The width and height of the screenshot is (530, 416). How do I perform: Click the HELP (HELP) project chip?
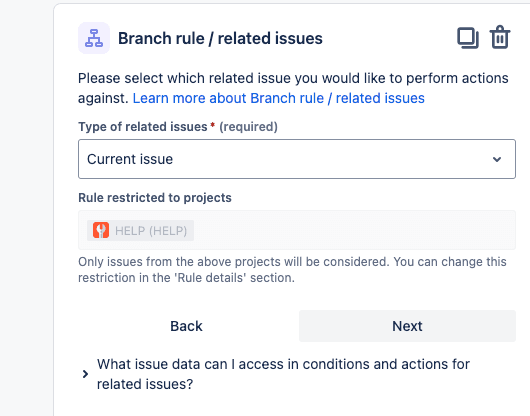[140, 230]
